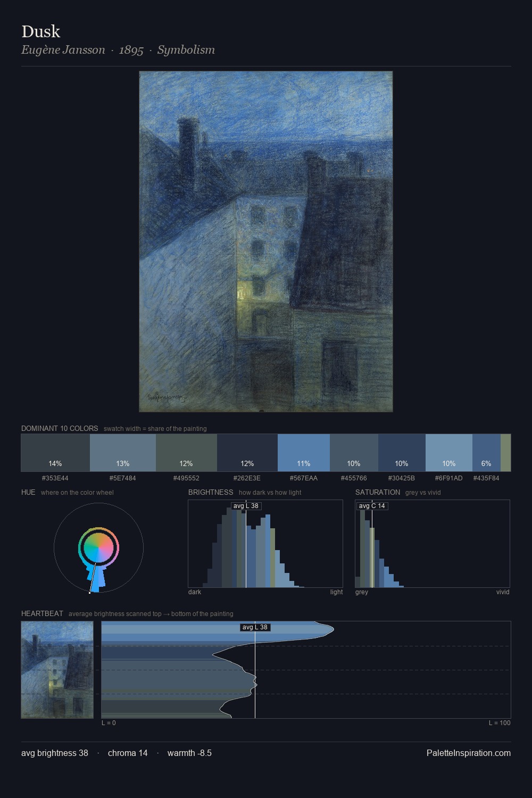This screenshot has width=532, height=798.
Task: Click the 'dark' axis label
Action: pyautogui.click(x=195, y=592)
